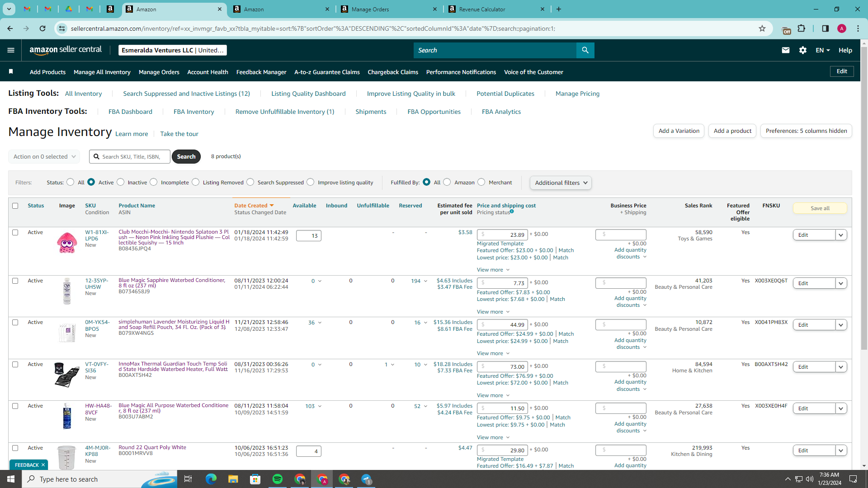Go back with the browser back arrow

pyautogui.click(x=10, y=28)
